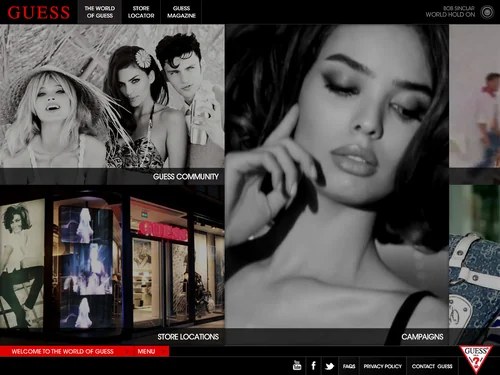Screen dimensions: 500x375
Task: Open the Contact Guess footer link
Action: pos(432,366)
